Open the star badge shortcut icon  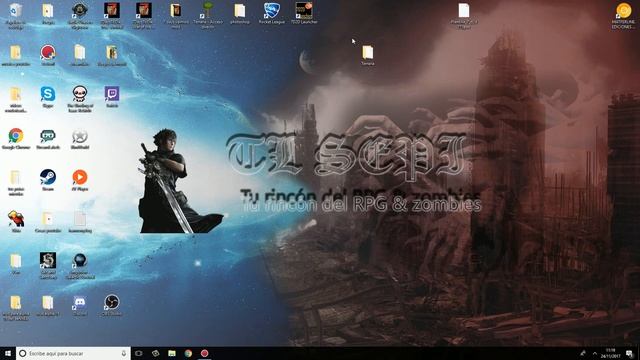tap(80, 136)
